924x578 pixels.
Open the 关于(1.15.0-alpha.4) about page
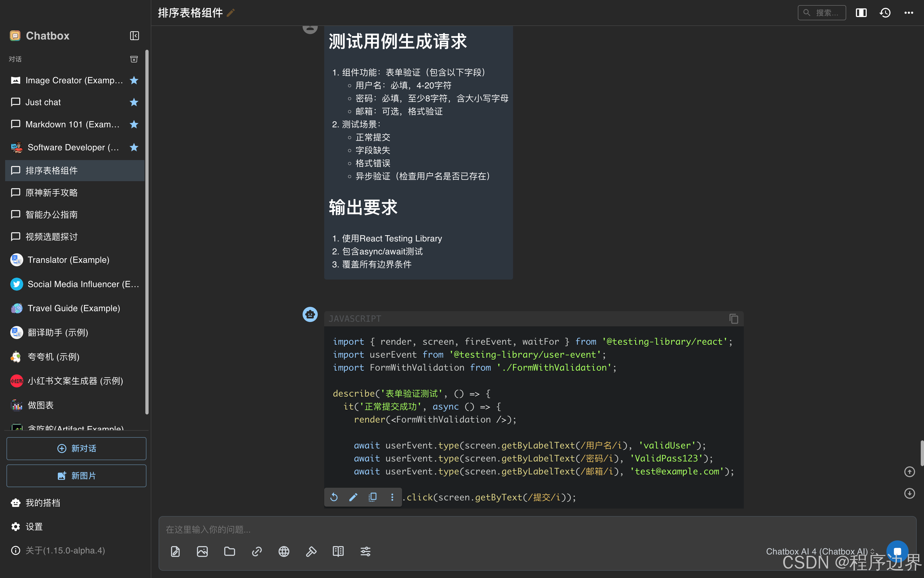pos(75,550)
